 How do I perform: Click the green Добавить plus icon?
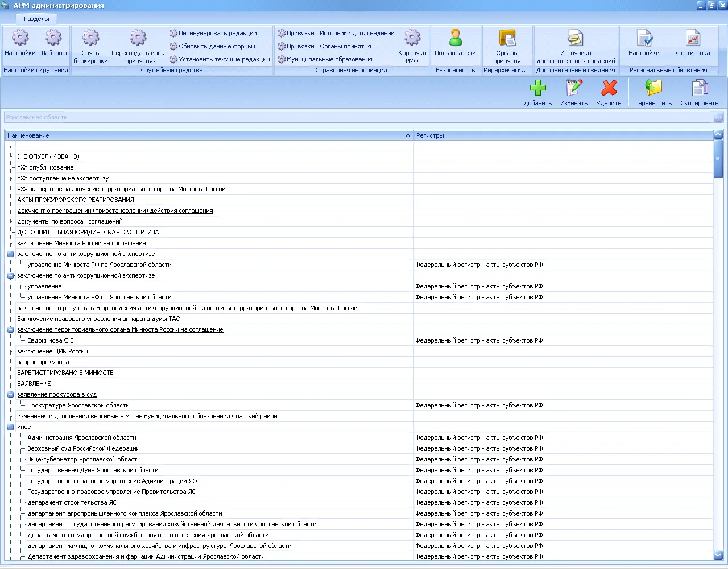tap(537, 88)
